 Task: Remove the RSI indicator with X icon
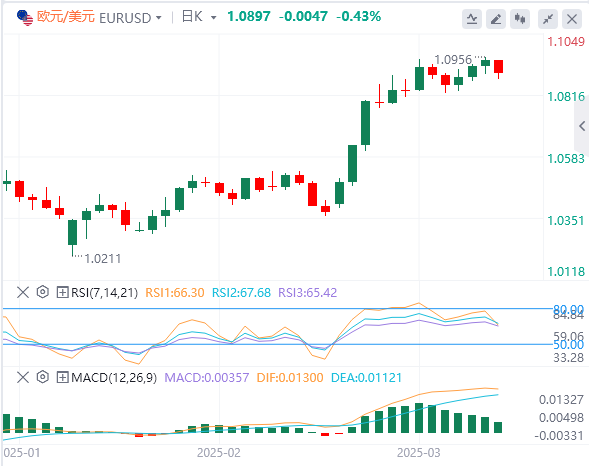coord(23,292)
